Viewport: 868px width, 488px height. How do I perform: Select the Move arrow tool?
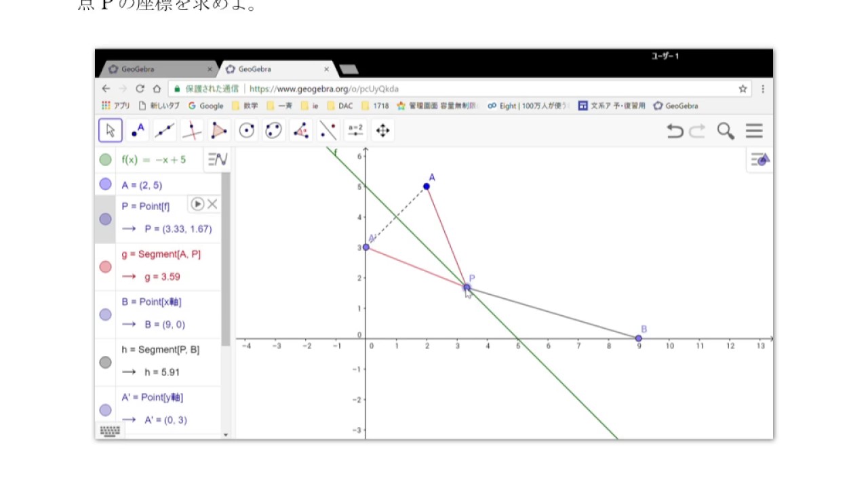[111, 130]
